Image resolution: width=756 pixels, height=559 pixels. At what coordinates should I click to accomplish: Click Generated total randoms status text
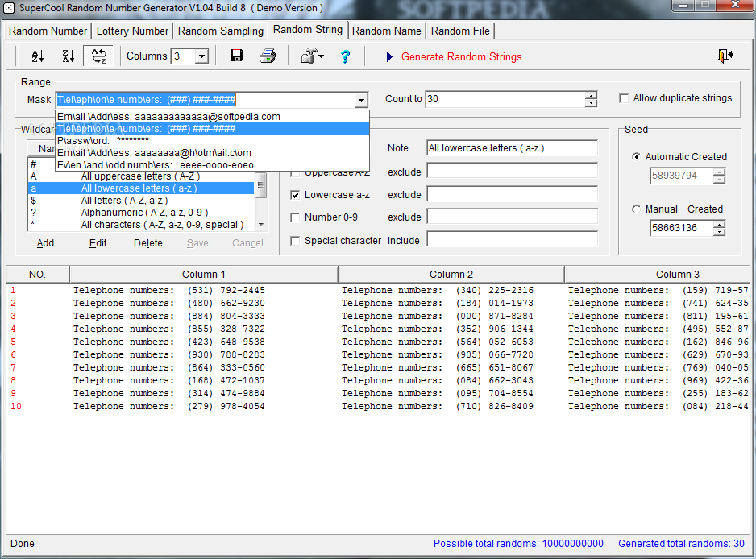click(681, 544)
